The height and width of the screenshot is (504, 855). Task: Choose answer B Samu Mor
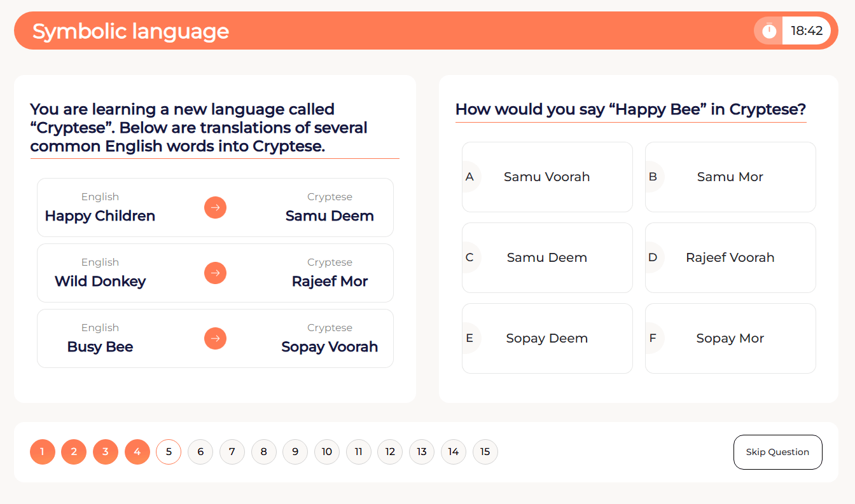click(x=730, y=177)
